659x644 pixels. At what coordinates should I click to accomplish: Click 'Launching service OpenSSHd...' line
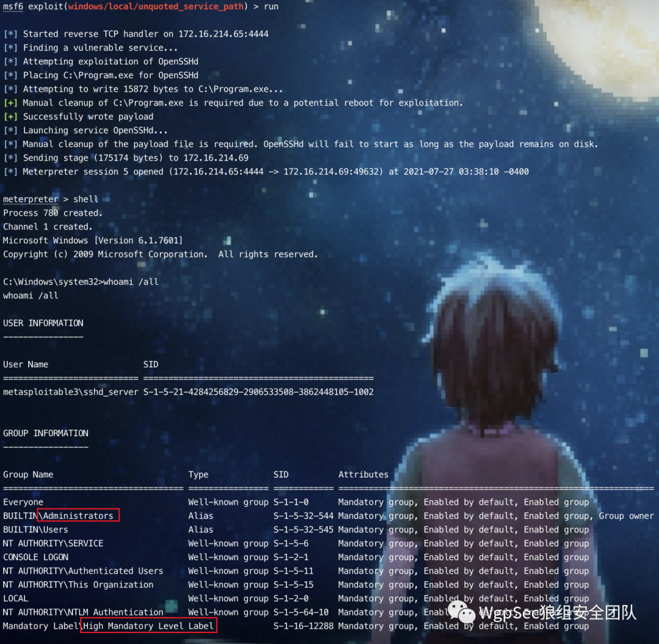coord(85,131)
